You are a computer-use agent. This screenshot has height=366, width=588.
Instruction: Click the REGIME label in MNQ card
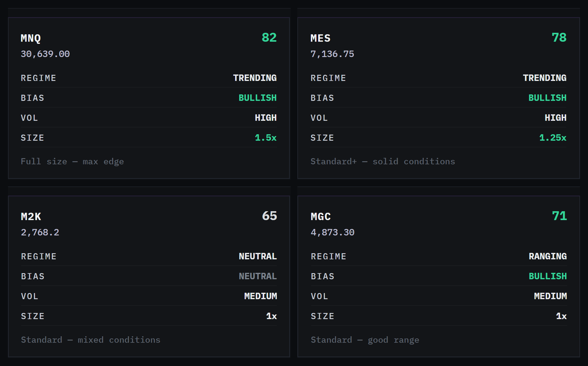pyautogui.click(x=39, y=78)
